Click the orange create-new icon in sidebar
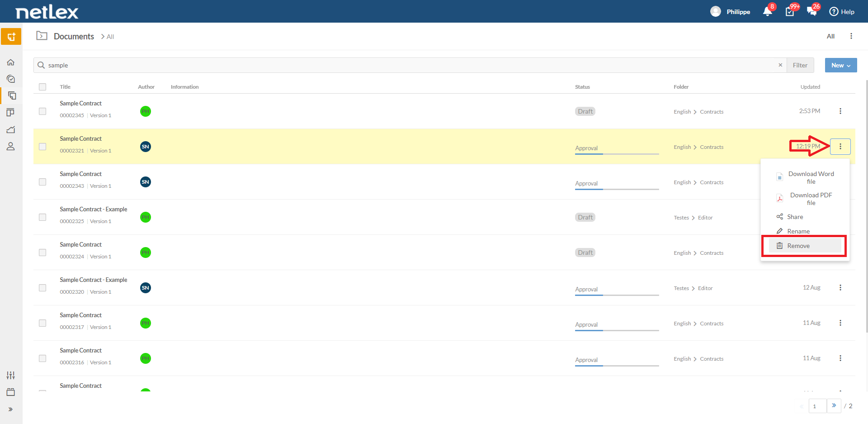This screenshot has height=424, width=868. tap(11, 36)
